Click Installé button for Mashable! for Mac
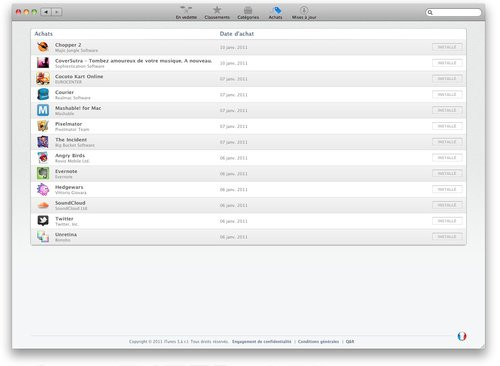 [x=447, y=110]
